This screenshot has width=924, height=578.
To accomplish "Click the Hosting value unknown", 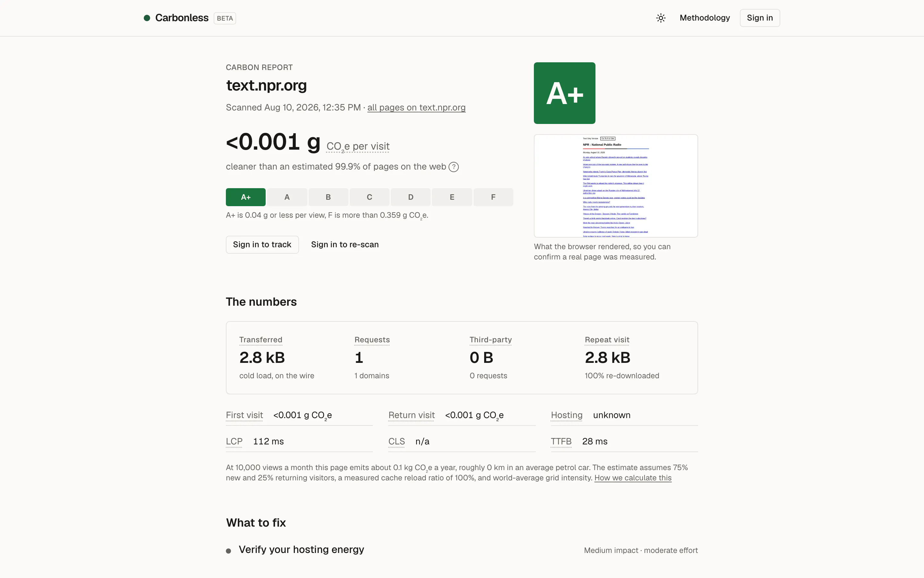I will (x=612, y=415).
